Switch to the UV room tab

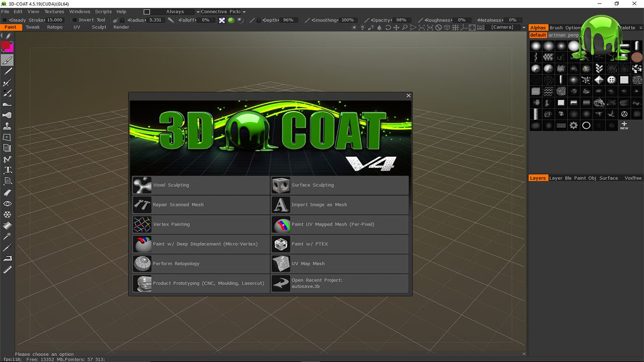77,27
